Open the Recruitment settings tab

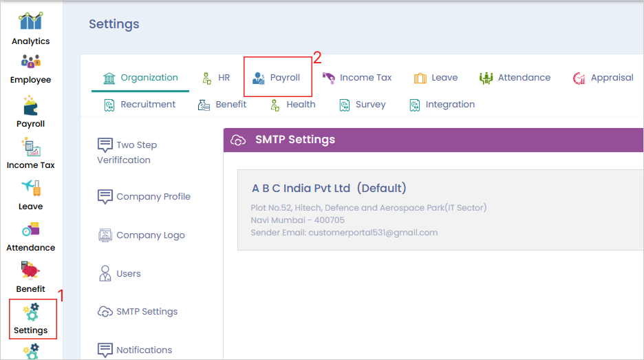pyautogui.click(x=140, y=105)
